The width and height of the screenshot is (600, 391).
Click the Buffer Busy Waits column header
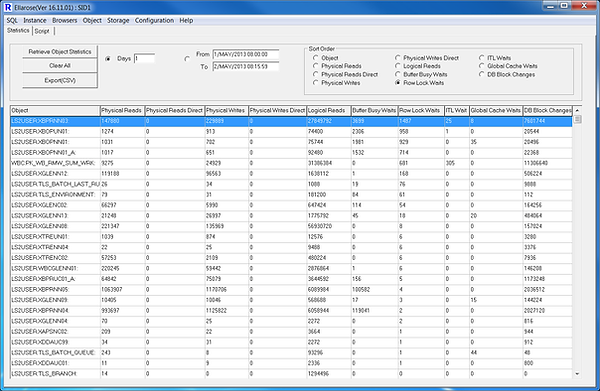click(375, 111)
